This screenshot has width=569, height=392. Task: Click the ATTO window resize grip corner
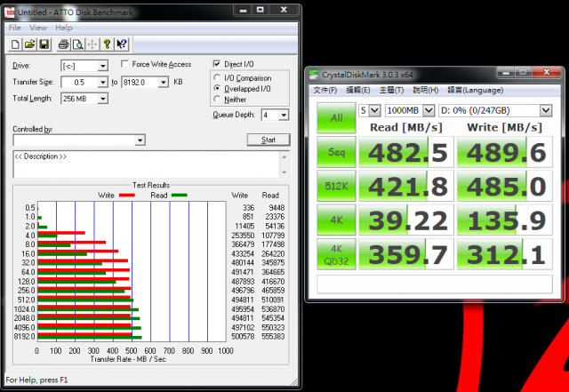point(294,381)
